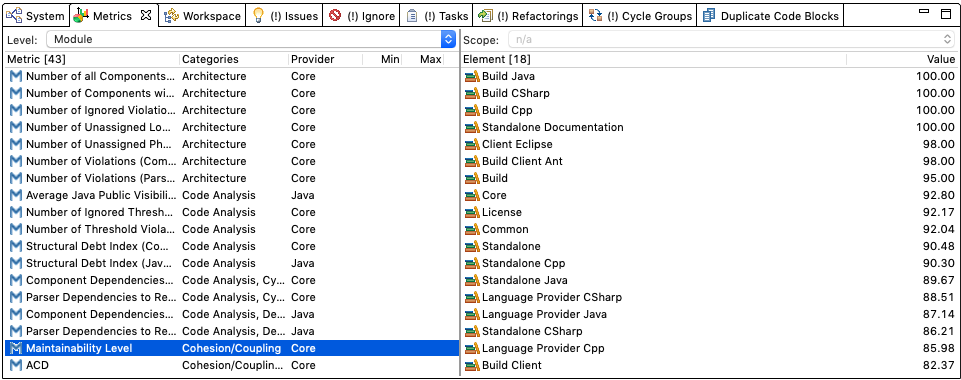This screenshot has height=380, width=961.
Task: Click the metric icon beside Number of Ignored Thresh...
Action: tap(16, 212)
